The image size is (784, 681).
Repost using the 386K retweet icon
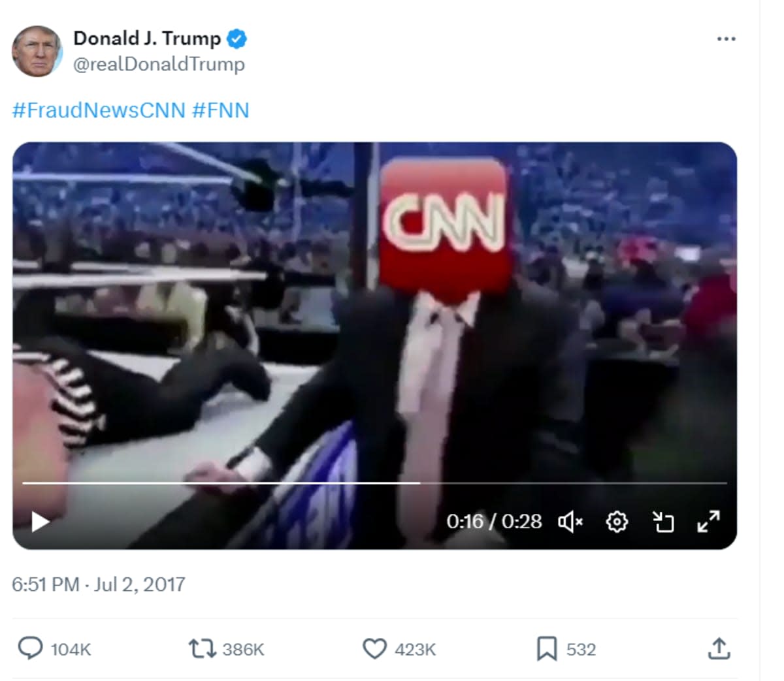point(202,649)
